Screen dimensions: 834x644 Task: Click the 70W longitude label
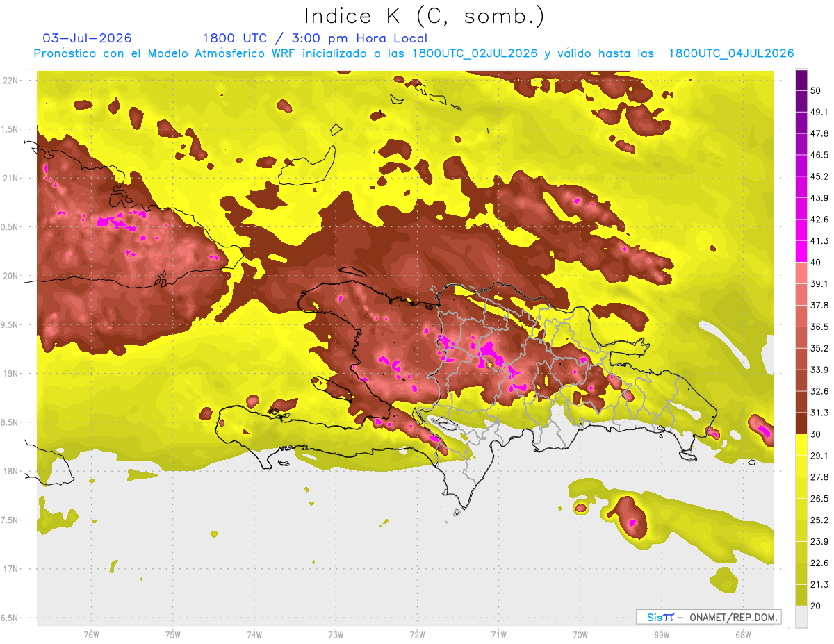[580, 634]
